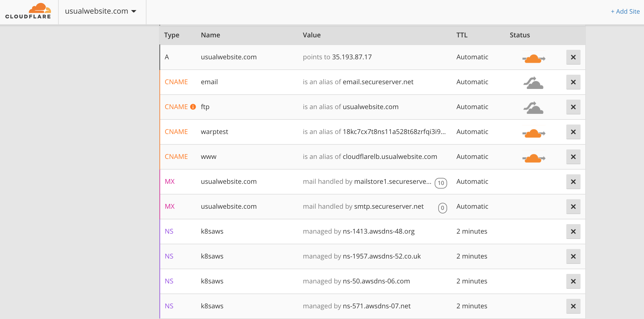Edit the value cloudflarelb.usualwebsite.com
The image size is (644, 319).
pyautogui.click(x=390, y=157)
